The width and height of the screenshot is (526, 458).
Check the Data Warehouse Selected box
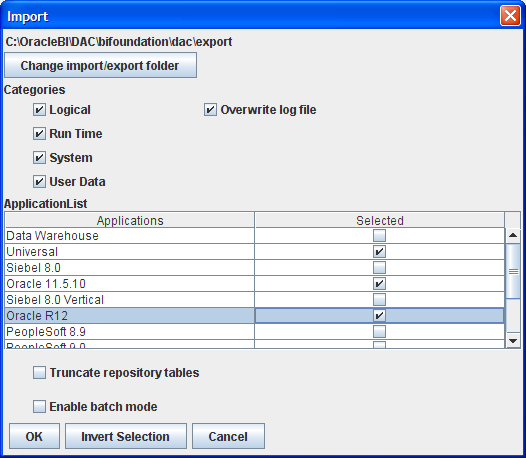click(379, 236)
